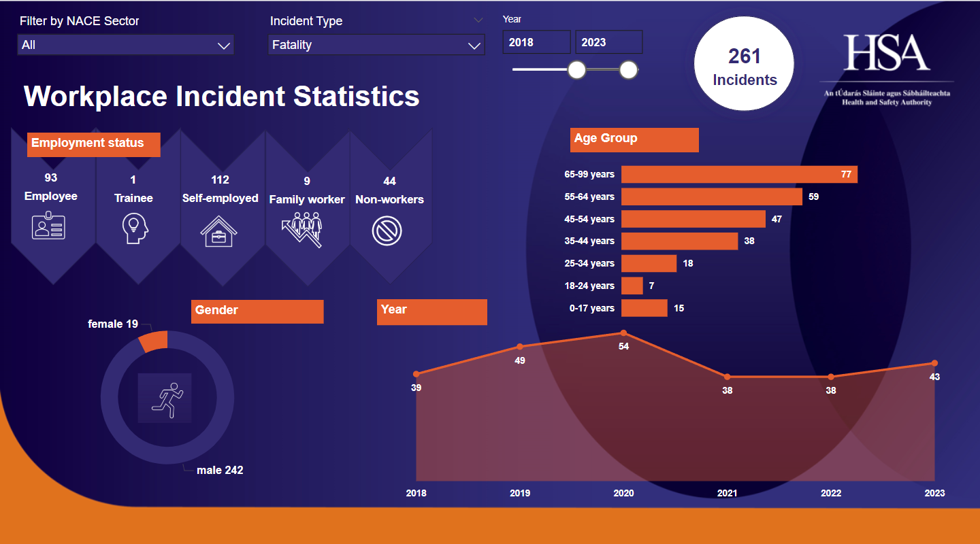Click the 2018 data point on line chart
980x544 pixels.
pos(416,374)
